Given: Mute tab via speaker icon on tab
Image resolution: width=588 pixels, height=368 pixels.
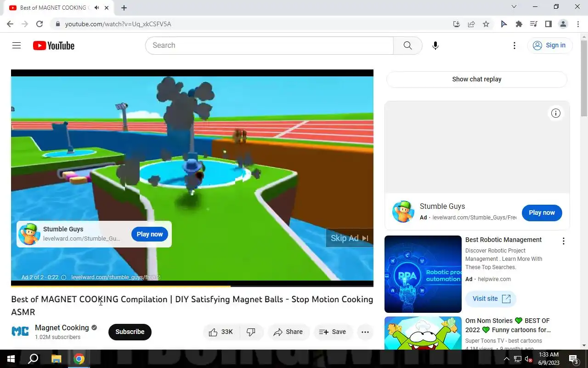Looking at the screenshot, I should (x=96, y=8).
